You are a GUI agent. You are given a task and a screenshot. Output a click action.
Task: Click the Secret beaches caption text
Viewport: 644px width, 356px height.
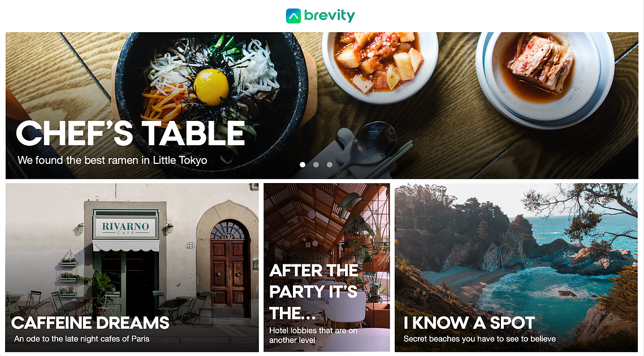(479, 338)
